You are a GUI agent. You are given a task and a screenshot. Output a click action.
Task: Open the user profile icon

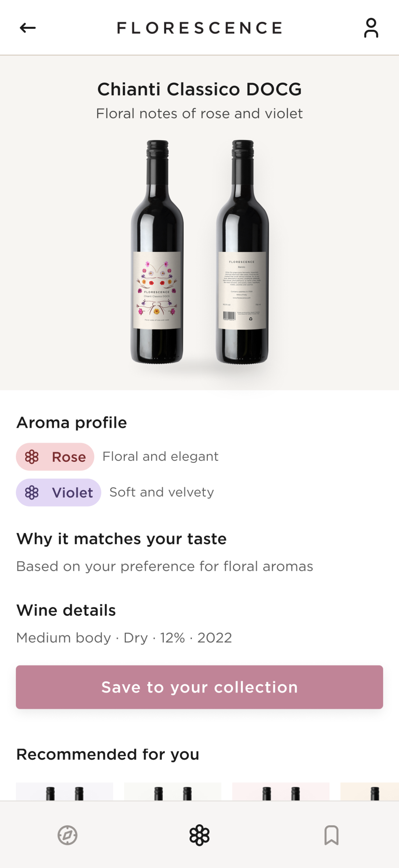click(x=371, y=28)
